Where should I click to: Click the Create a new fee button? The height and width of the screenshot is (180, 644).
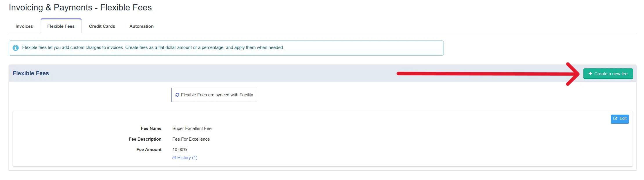608,74
